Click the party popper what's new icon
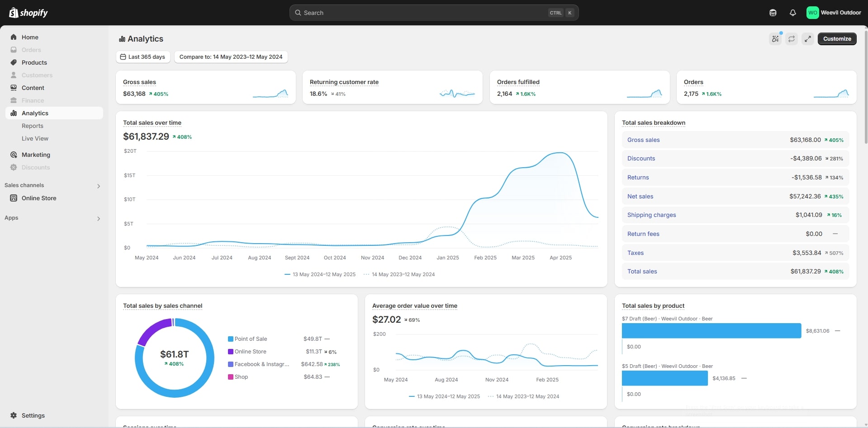 tap(775, 39)
